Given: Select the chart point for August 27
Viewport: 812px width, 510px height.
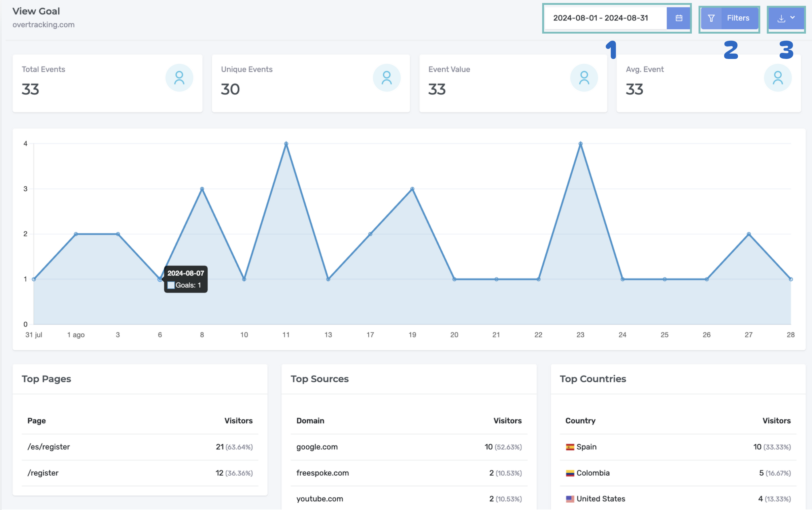Looking at the screenshot, I should 749,234.
